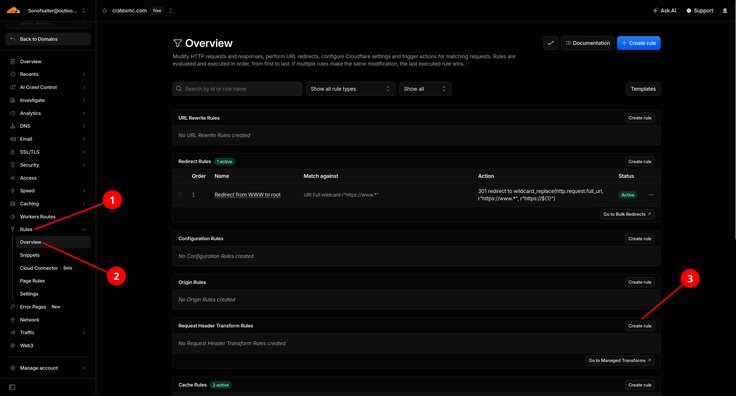
Task: Collapse the sidebar with bottom panel icon
Action: click(x=12, y=387)
